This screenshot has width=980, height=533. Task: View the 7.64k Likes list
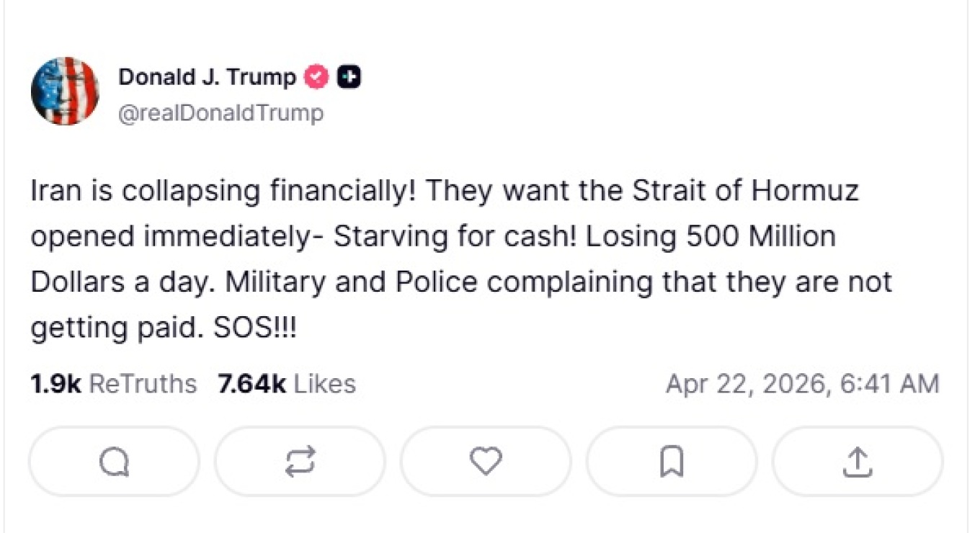coord(286,384)
